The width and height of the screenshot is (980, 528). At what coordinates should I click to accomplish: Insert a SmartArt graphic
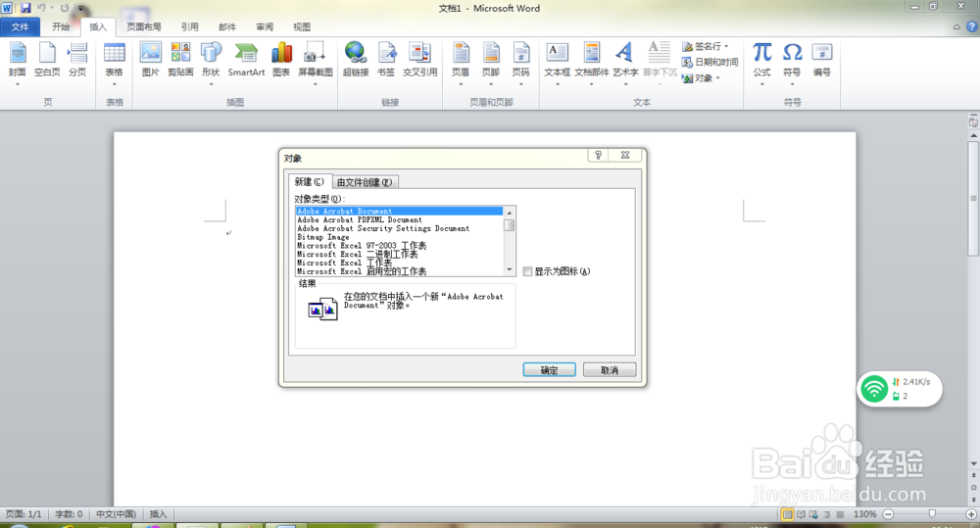(246, 60)
